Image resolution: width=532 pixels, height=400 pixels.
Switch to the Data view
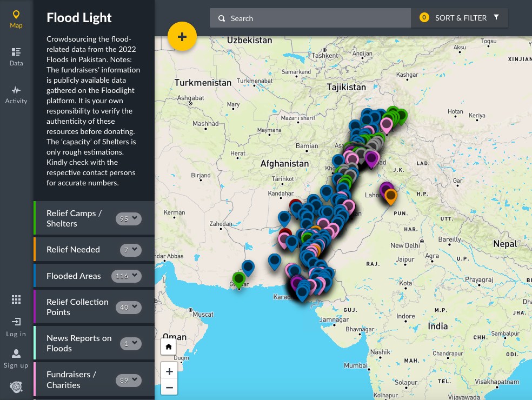16,56
